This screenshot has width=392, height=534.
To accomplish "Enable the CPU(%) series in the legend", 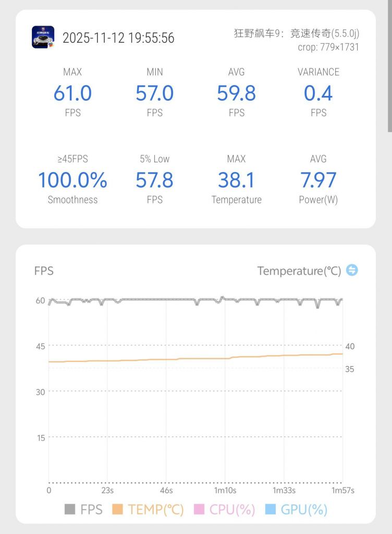I will [224, 509].
